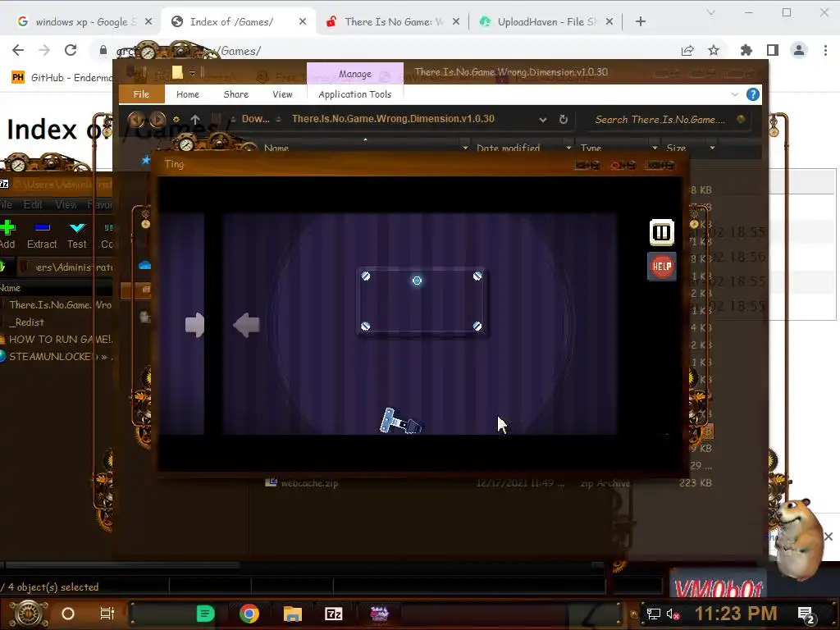
Task: Switch to the UploadHaven Chrome tab
Action: (x=546, y=21)
